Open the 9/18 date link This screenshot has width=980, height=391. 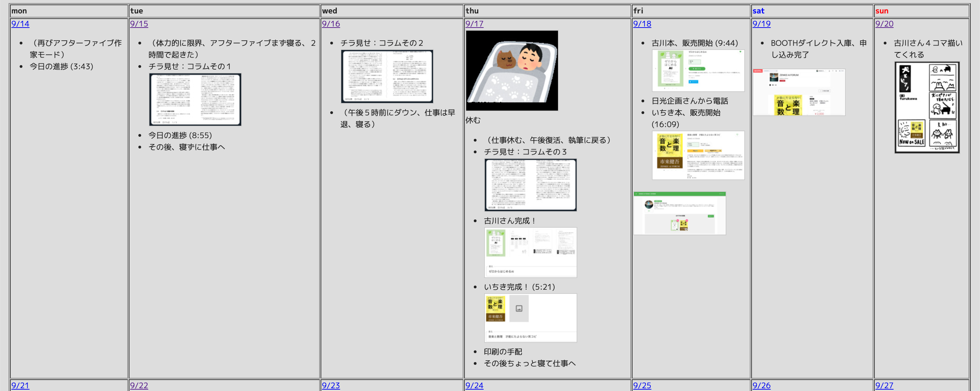click(642, 23)
